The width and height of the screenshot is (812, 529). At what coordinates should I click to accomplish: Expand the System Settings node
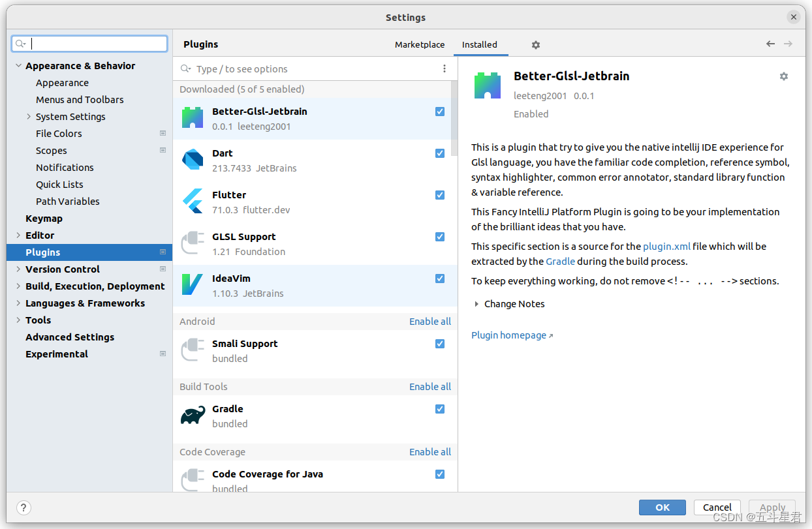29,116
